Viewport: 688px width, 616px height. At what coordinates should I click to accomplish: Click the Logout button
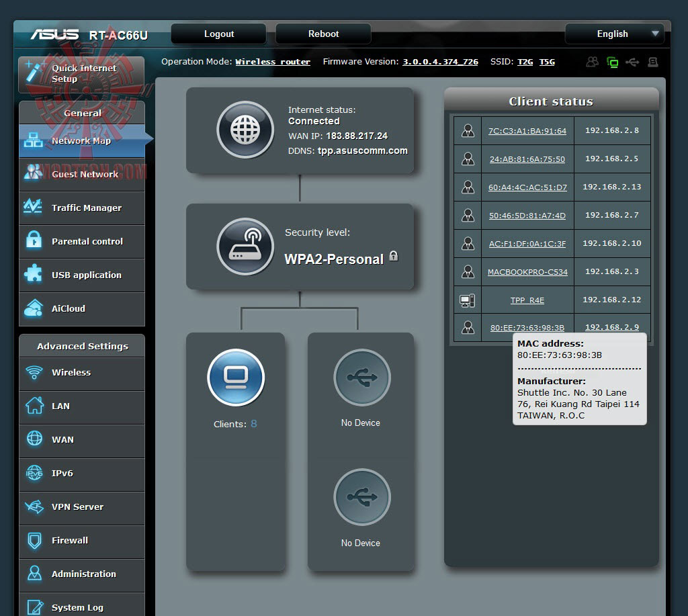point(218,34)
